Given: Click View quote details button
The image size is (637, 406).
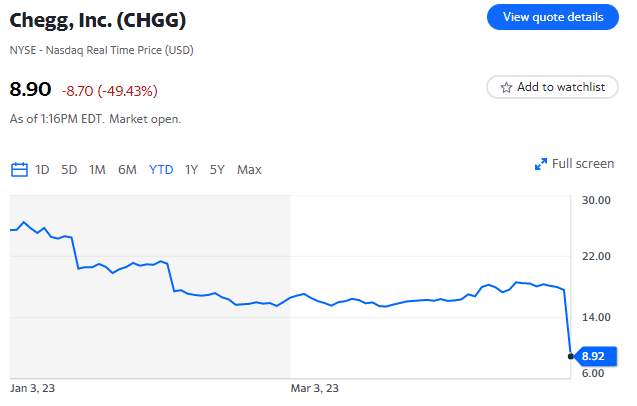Looking at the screenshot, I should coord(552,17).
